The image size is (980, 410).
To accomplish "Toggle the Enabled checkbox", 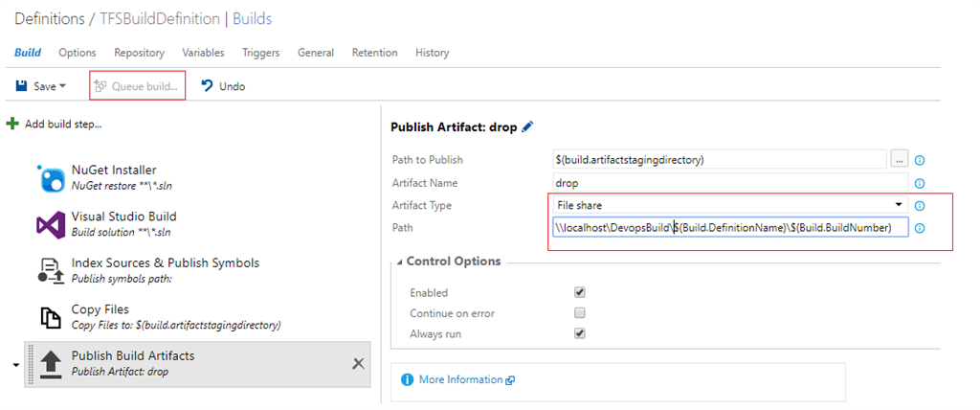I will click(579, 292).
